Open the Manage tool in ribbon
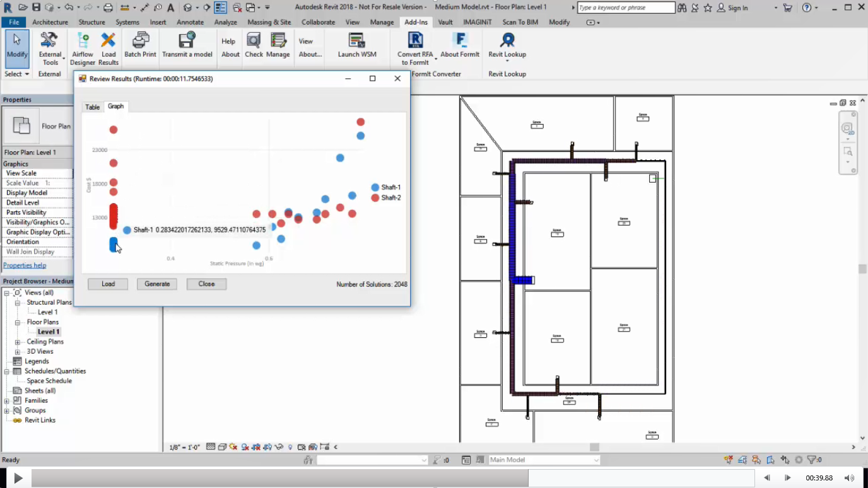This screenshot has width=868, height=488. 278,45
